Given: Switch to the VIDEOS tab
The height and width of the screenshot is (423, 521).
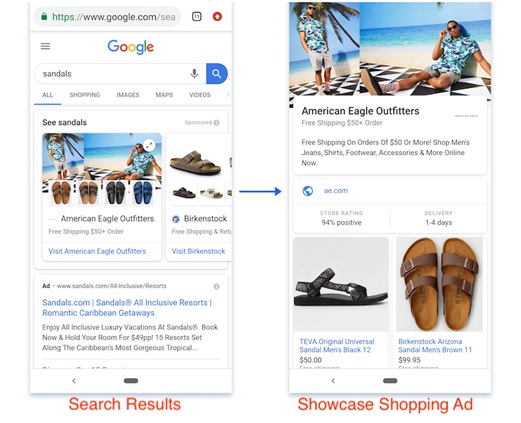Looking at the screenshot, I should tap(200, 95).
